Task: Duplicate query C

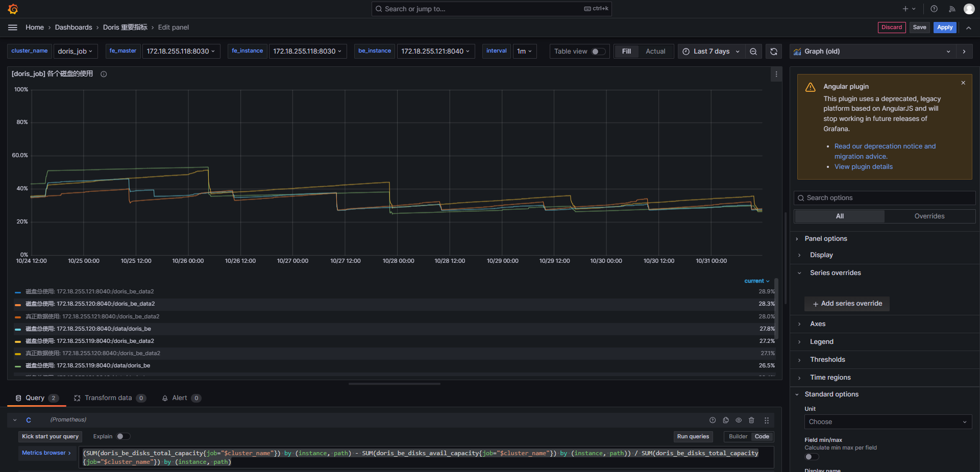Action: (x=726, y=420)
